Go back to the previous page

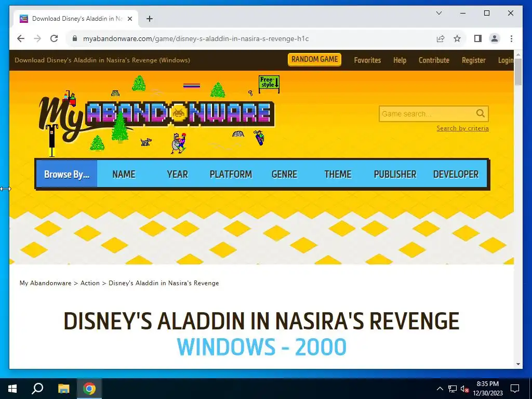21,38
